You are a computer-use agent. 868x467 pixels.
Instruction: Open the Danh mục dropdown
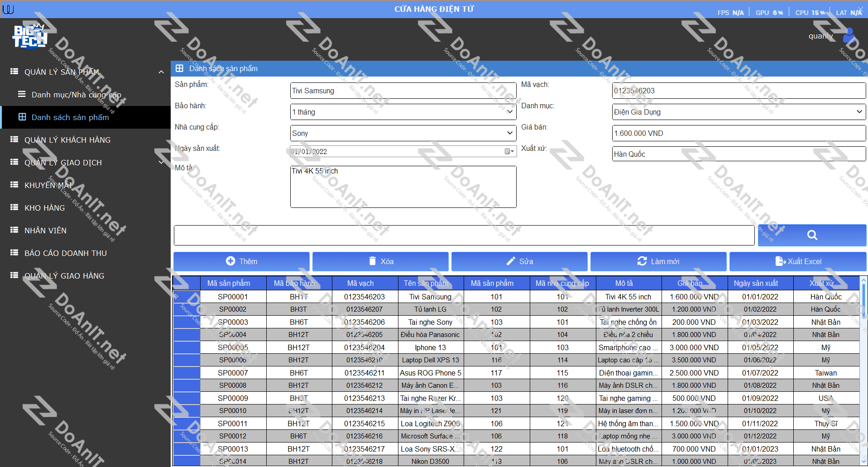(x=859, y=112)
